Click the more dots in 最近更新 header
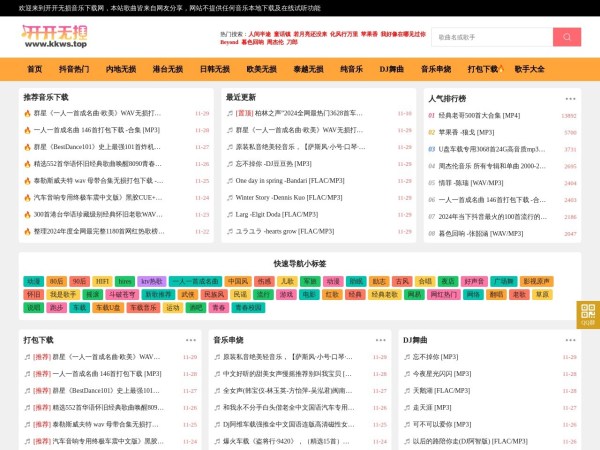Screen dimensions: 600x450 (x=405, y=98)
